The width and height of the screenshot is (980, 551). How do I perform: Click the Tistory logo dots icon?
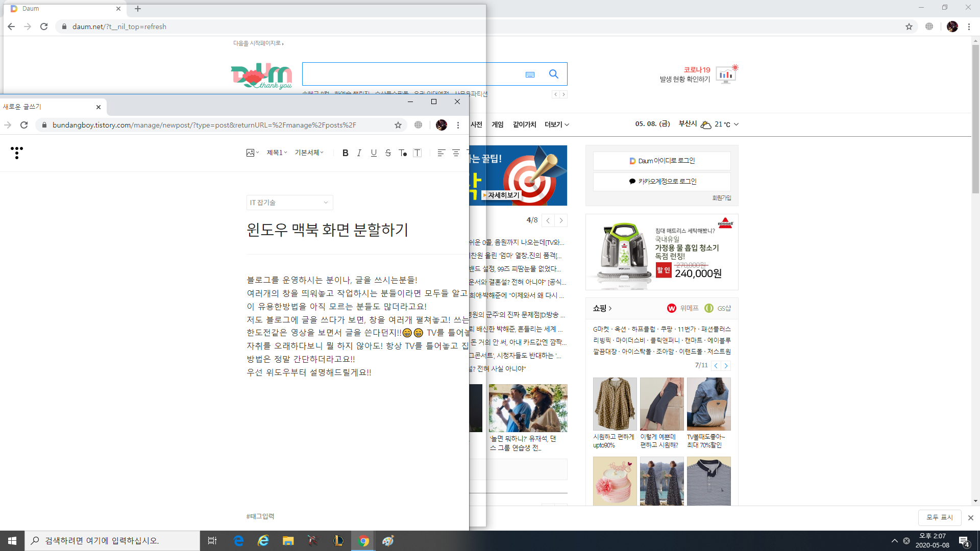click(17, 153)
